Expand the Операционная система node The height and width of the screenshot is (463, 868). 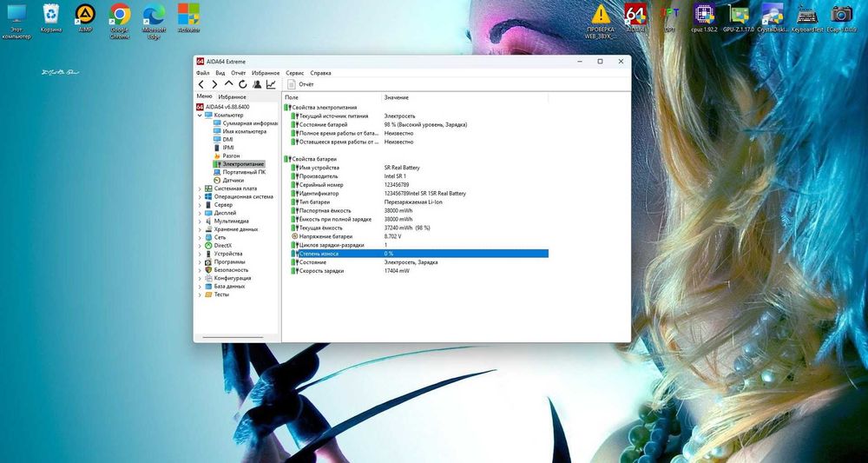(200, 196)
